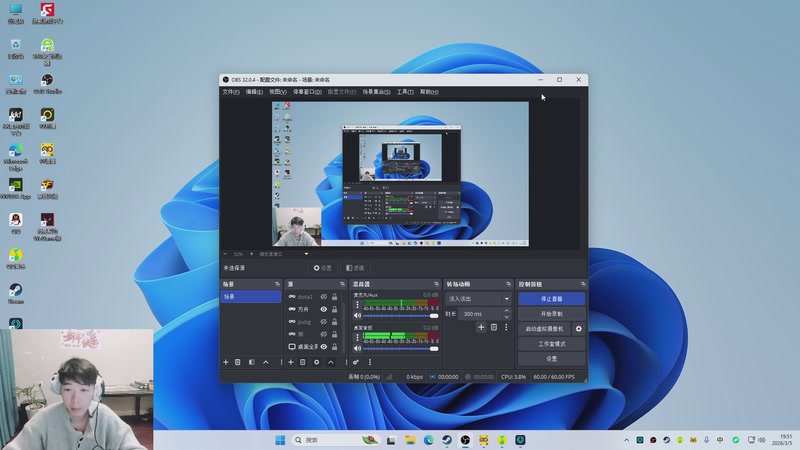Click the 300 ms duration field
Image resolution: width=800 pixels, height=450 pixels.
(480, 314)
